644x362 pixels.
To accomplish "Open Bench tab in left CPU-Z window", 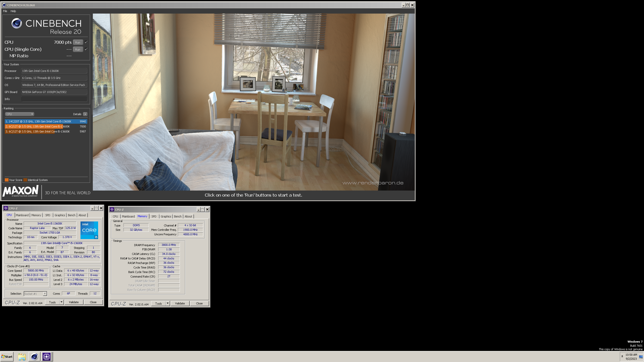I will click(x=72, y=215).
